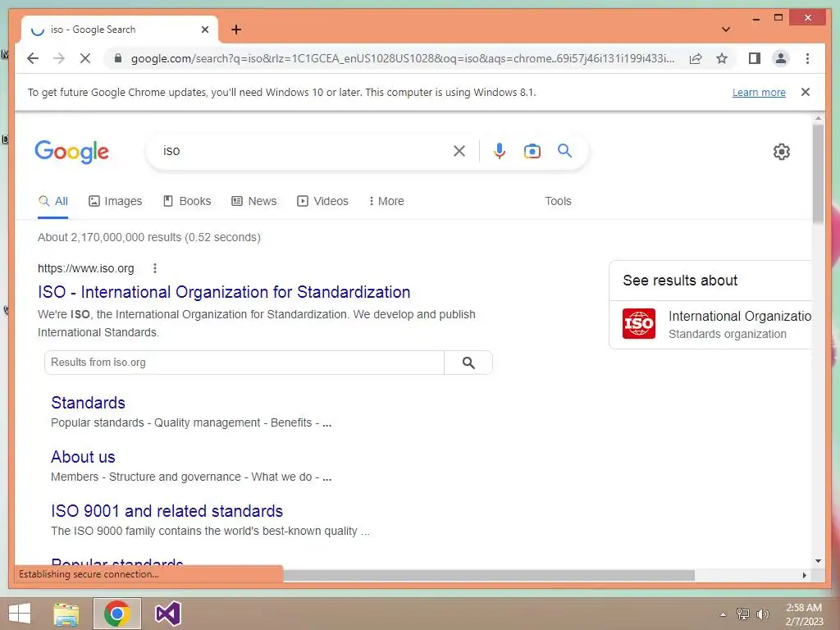Open the ISO logo knowledge card thumbnail
840x630 pixels.
click(638, 323)
